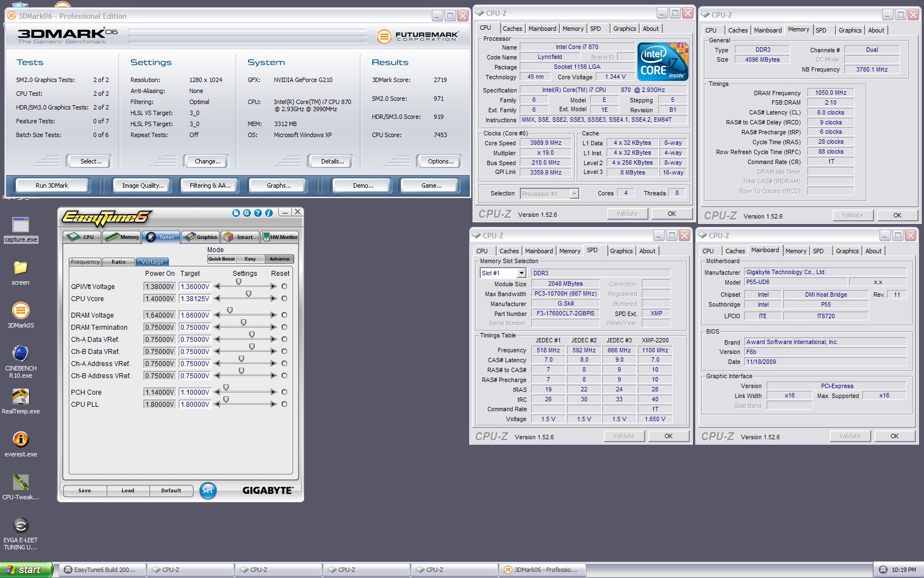
Task: Increase DRAM Voltage with right arrow
Action: pos(273,315)
